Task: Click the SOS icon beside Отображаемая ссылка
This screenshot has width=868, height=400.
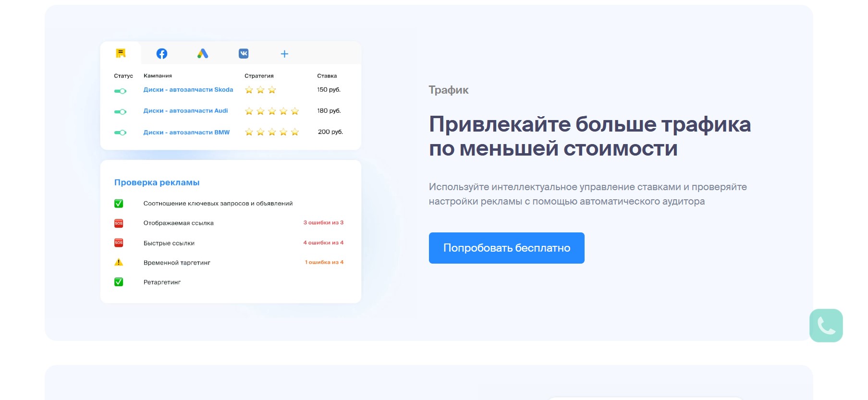Action: coord(119,223)
